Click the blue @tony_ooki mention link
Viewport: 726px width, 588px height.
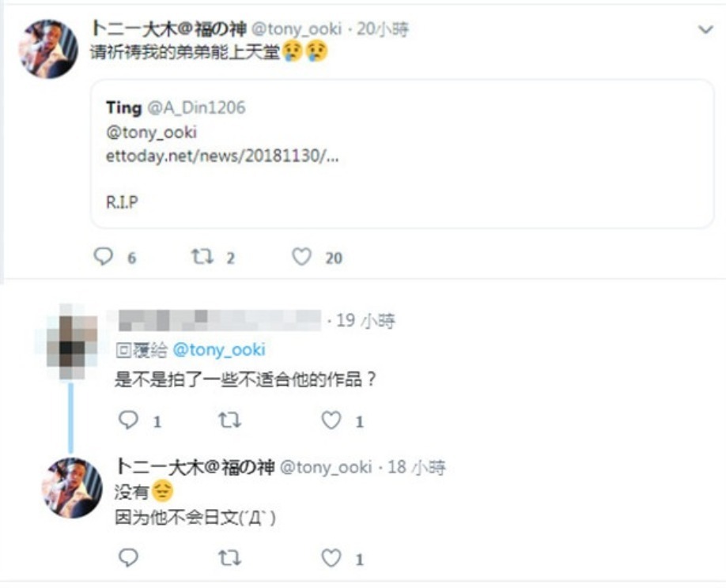[x=219, y=350]
